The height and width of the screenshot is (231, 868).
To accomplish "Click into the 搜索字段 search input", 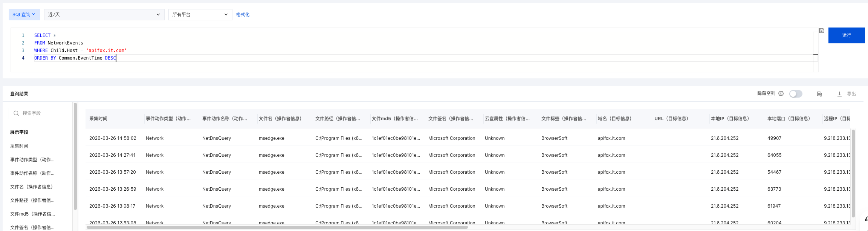I will [x=42, y=113].
